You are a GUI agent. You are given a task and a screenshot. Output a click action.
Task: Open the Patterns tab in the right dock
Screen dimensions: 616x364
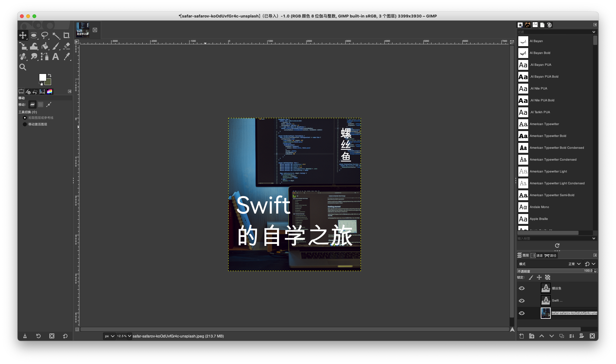click(x=528, y=25)
